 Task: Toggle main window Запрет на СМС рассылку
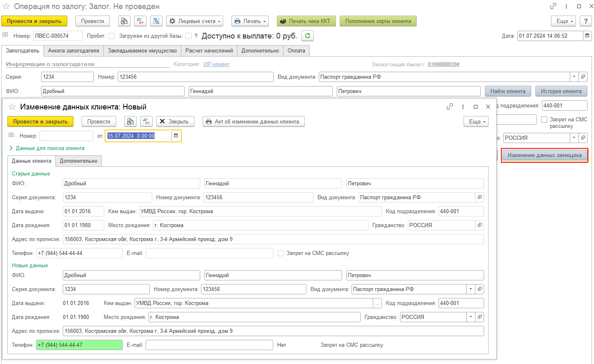click(544, 119)
